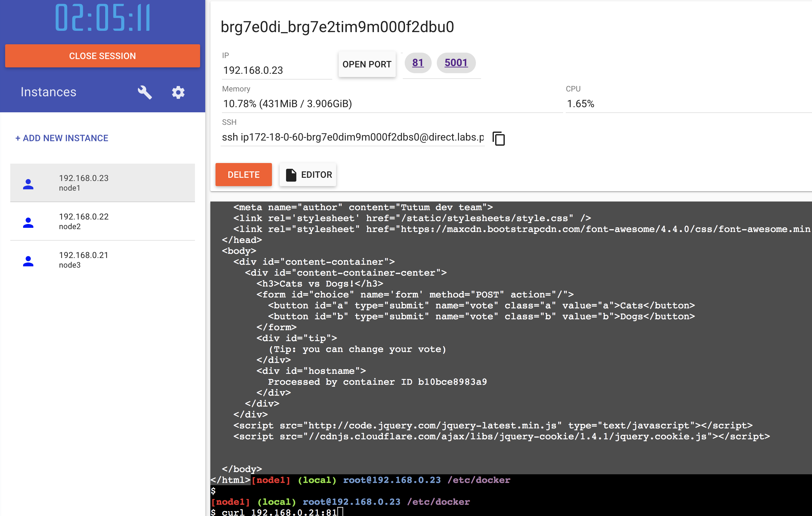Open the port 5001 link
The width and height of the screenshot is (812, 516).
[x=456, y=63]
